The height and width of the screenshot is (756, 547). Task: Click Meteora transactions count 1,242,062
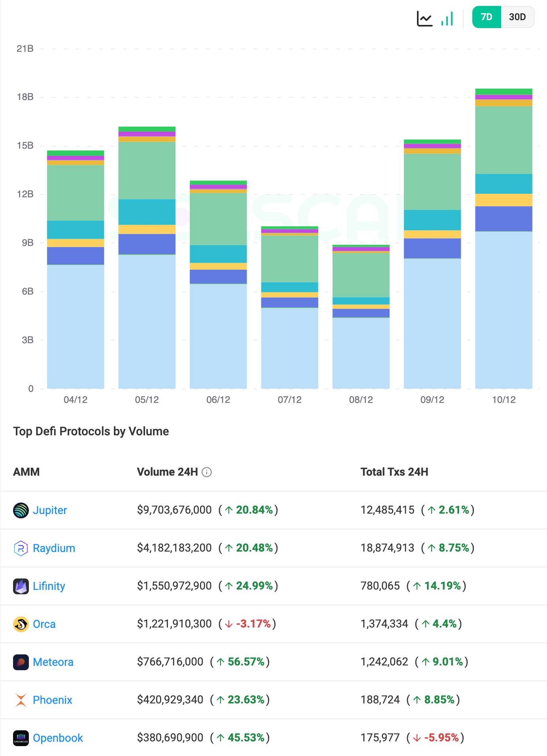click(x=384, y=662)
